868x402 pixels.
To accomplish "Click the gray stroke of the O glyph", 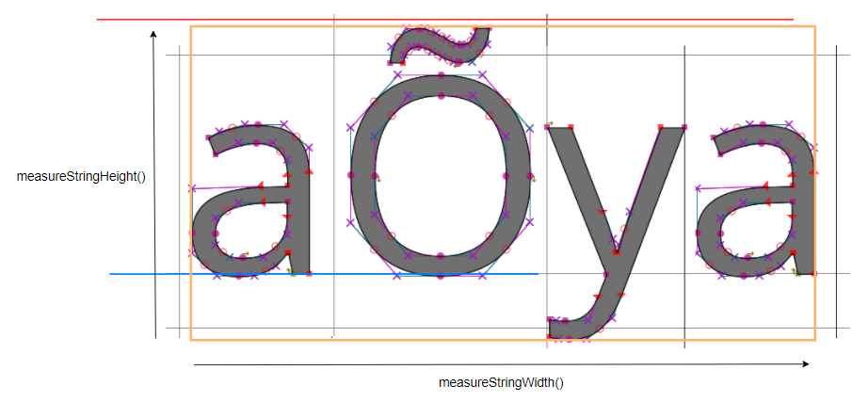I will coord(365,176).
